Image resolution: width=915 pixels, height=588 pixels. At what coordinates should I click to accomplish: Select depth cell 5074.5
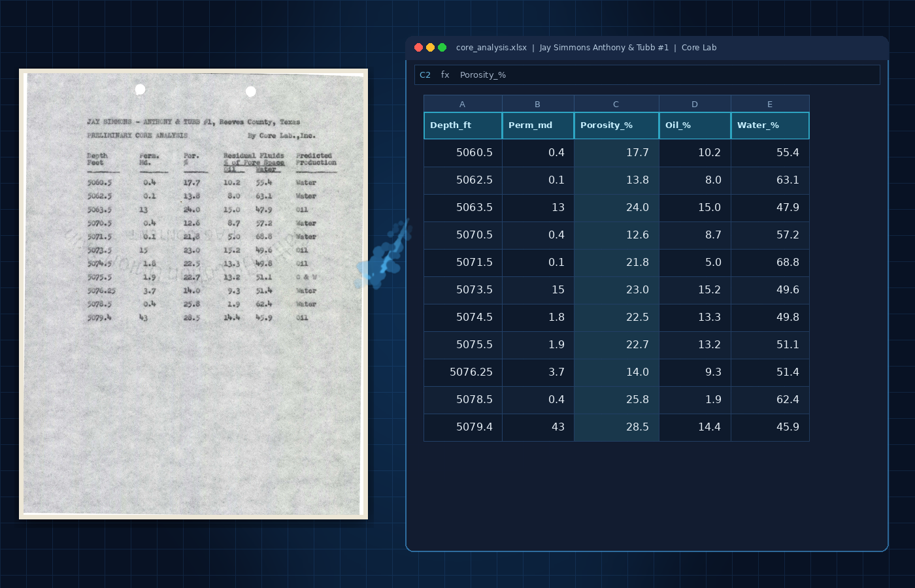(463, 318)
